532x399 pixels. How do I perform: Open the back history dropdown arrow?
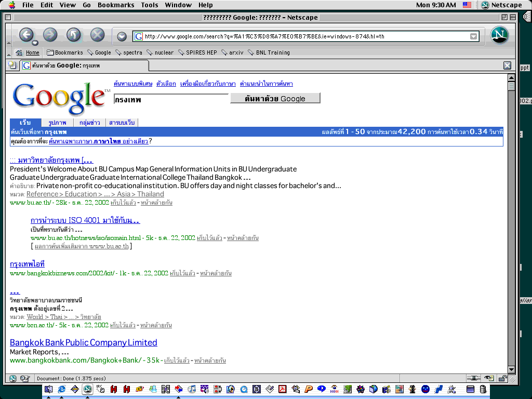[x=35, y=43]
